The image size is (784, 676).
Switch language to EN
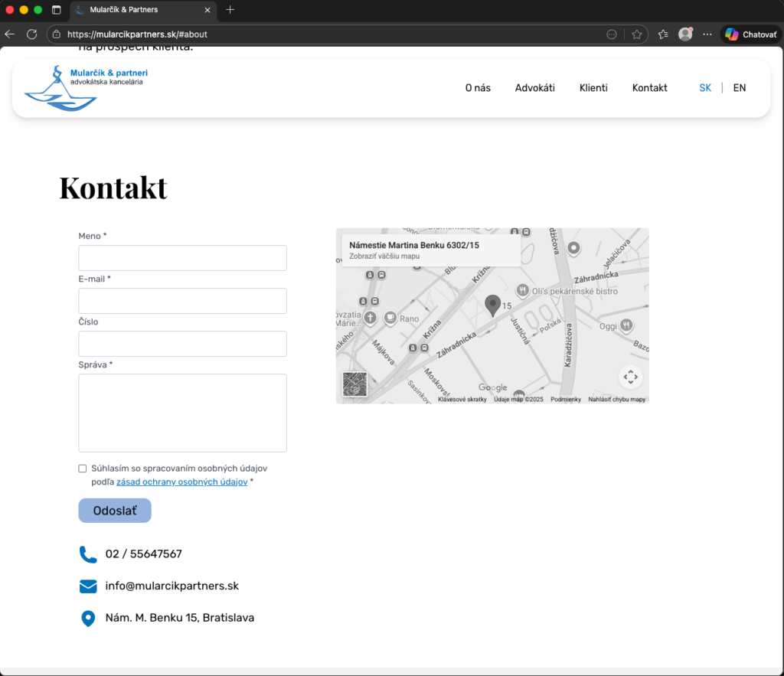point(740,88)
